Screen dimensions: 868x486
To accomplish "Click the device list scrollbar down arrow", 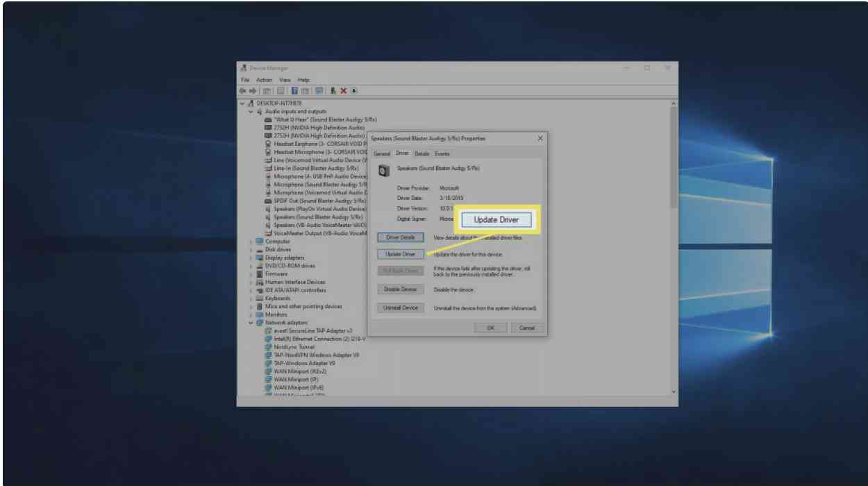I will [x=672, y=392].
